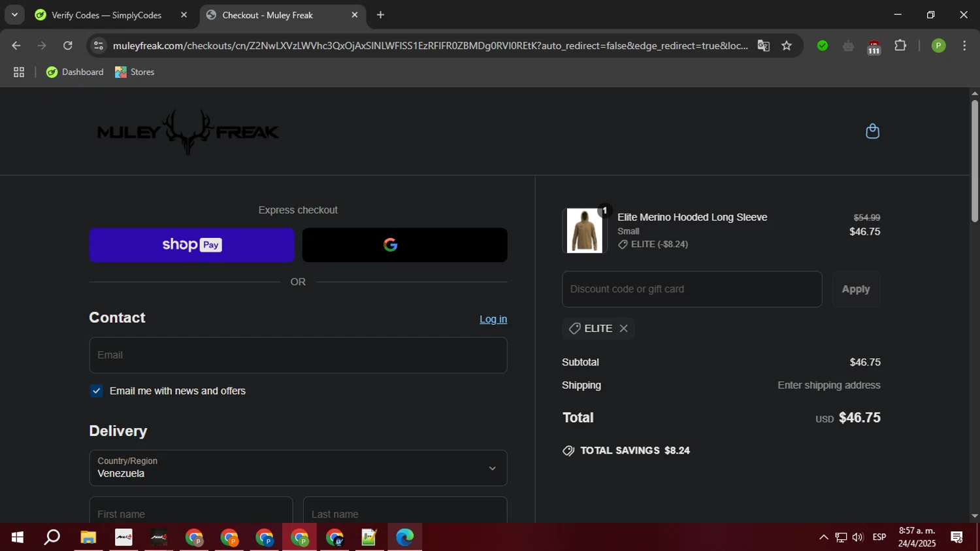Open the volume control in tray
The image size is (980, 551).
pos(858,537)
